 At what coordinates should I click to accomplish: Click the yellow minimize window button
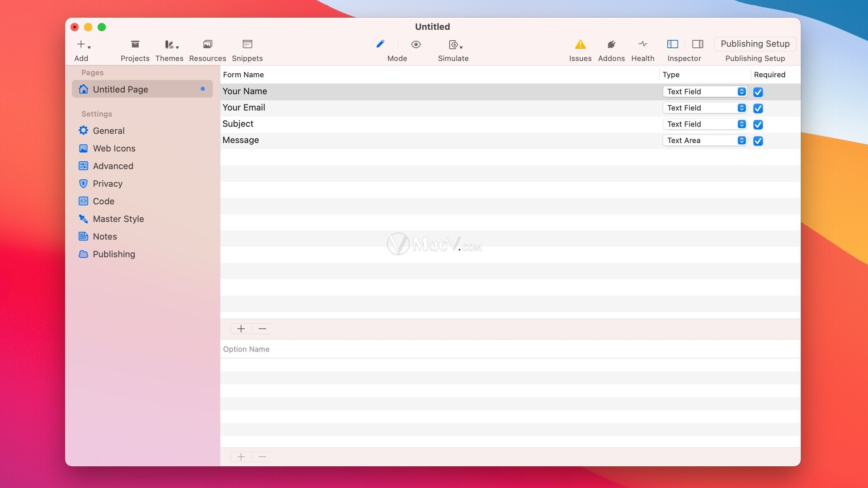[x=88, y=27]
